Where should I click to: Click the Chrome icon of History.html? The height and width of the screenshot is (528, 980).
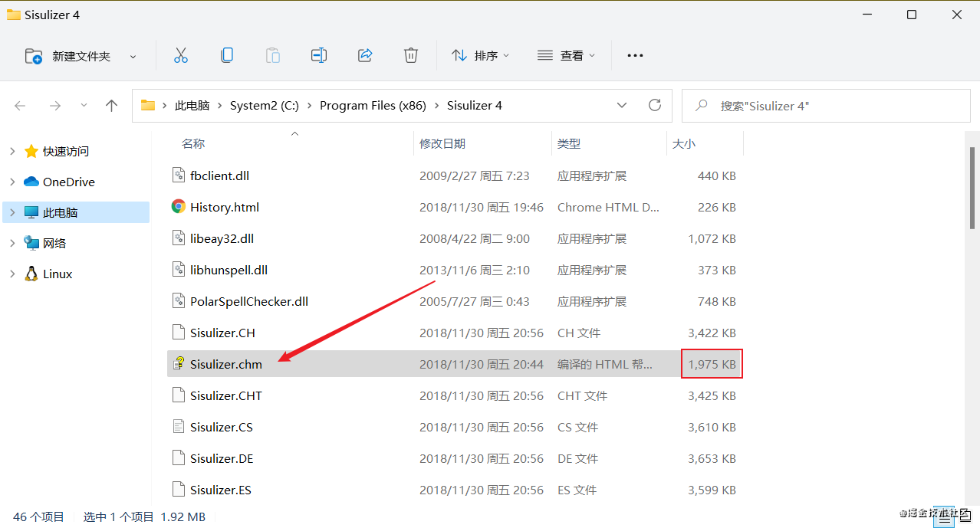click(x=178, y=207)
